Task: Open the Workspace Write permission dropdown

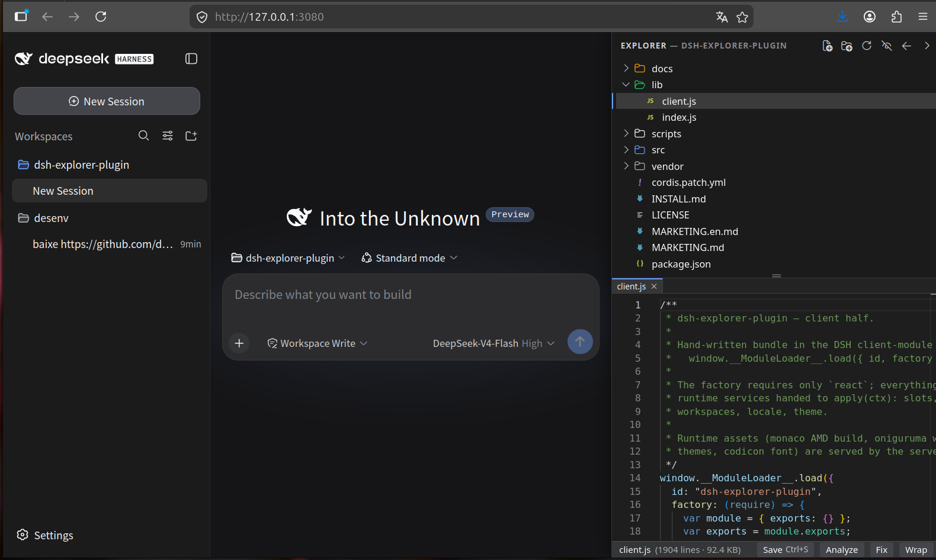Action: 318,343
